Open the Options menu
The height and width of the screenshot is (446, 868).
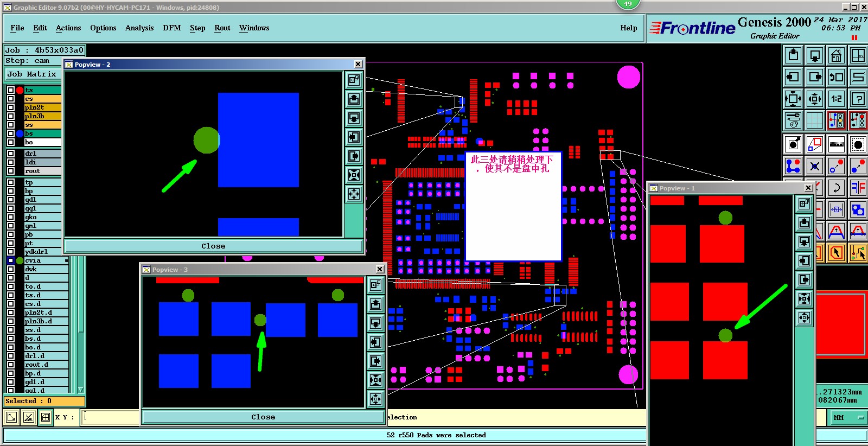(x=103, y=28)
